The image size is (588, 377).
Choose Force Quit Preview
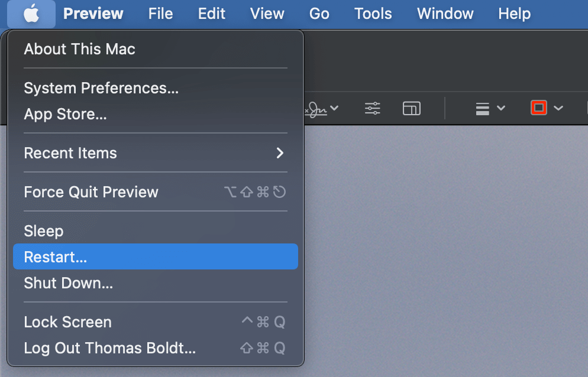(155, 192)
